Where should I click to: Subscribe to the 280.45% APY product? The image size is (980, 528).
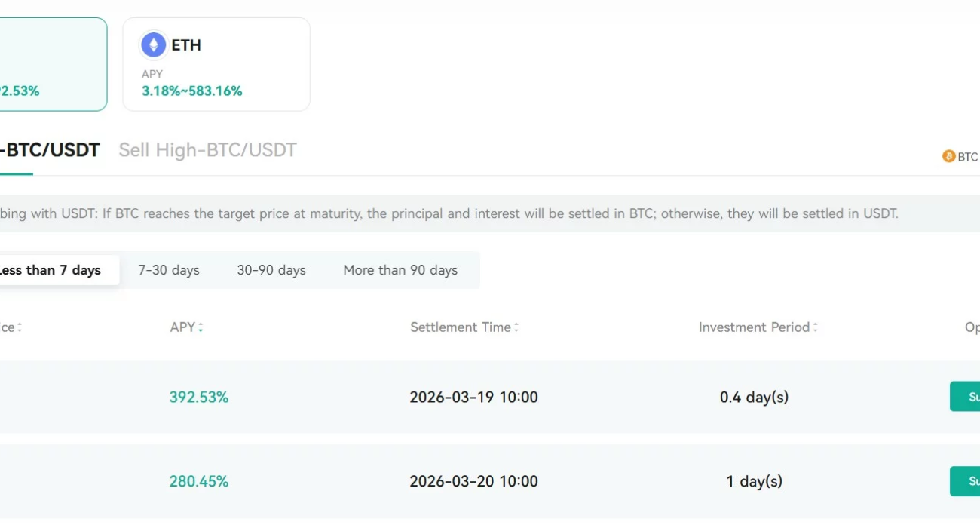point(966,481)
